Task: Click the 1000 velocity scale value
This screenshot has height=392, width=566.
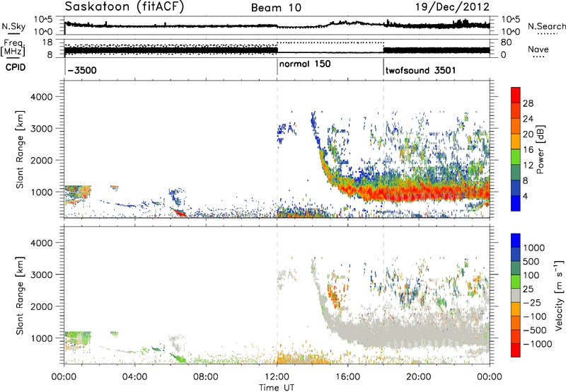Action: click(x=534, y=248)
